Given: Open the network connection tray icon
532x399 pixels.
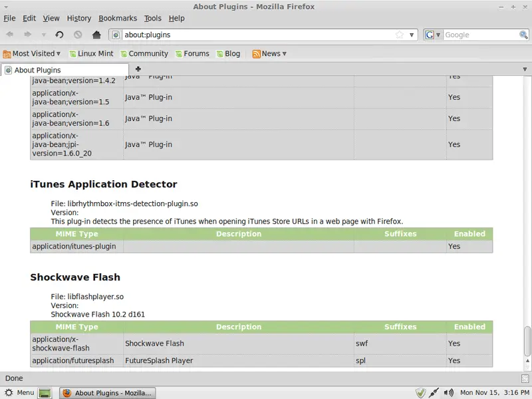Looking at the screenshot, I should click(434, 392).
